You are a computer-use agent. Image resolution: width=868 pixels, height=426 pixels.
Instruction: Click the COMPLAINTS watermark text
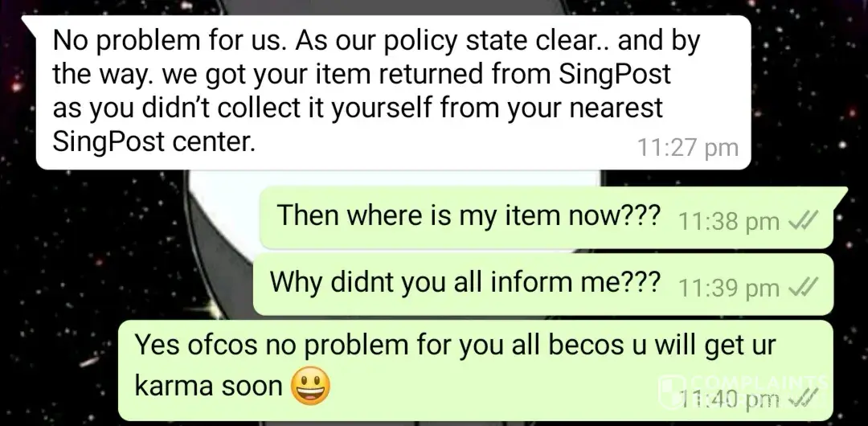coord(759,383)
